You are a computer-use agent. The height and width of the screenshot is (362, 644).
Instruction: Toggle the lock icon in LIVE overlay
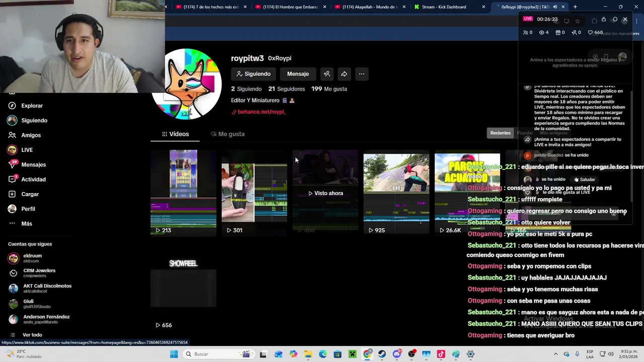pos(604,20)
